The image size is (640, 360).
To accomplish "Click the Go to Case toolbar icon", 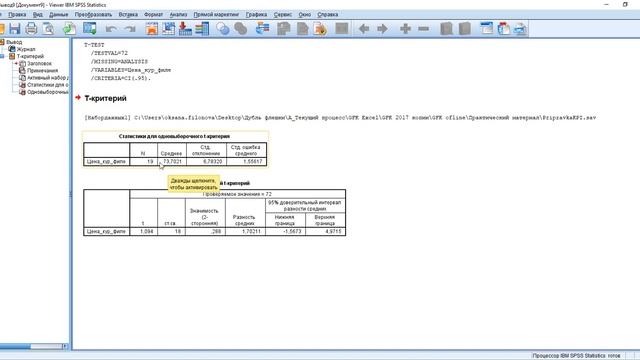I will coord(168,29).
